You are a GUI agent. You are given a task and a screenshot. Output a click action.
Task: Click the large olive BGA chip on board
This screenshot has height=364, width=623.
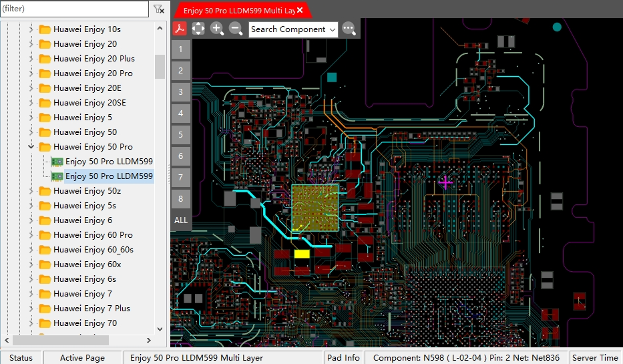[315, 208]
